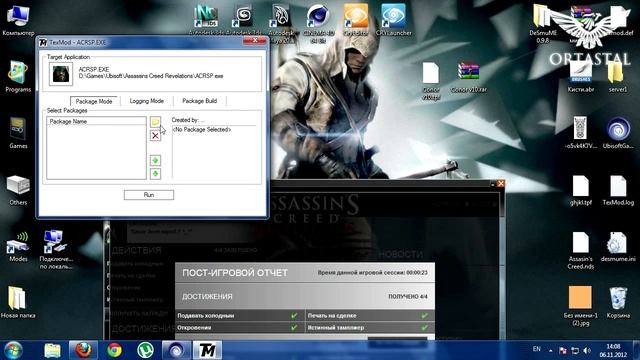Open Google Chrome from the taskbar
The width and height of the screenshot is (640, 360).
(x=115, y=350)
